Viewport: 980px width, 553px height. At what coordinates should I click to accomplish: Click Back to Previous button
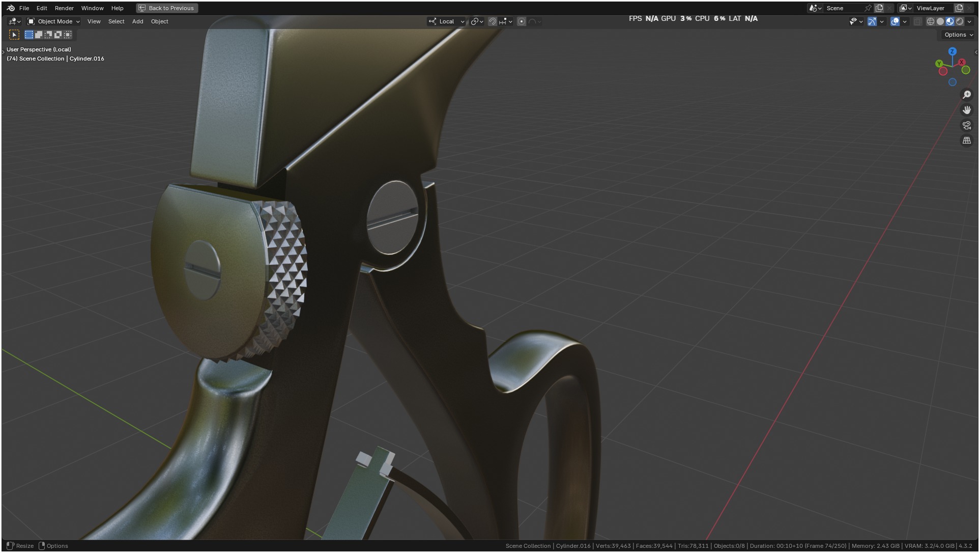[x=167, y=8]
